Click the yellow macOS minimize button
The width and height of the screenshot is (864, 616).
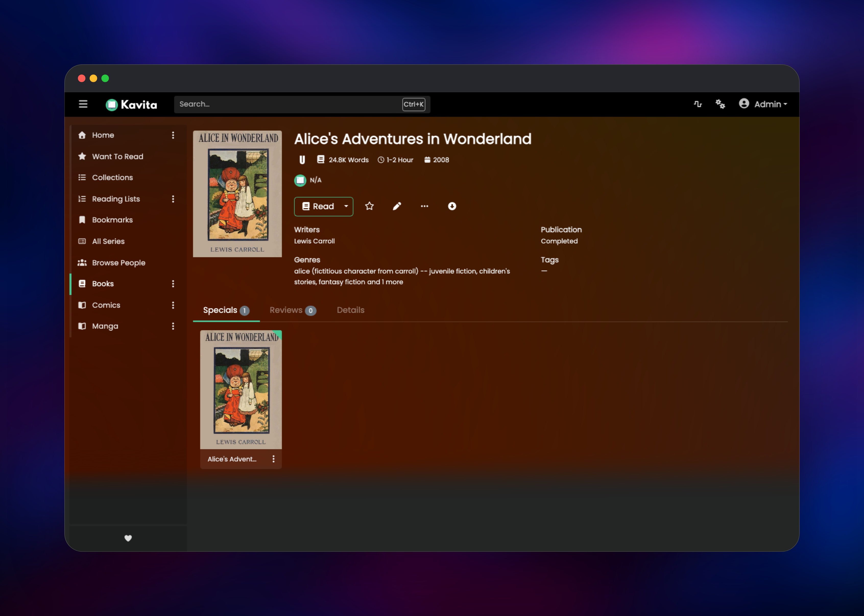pyautogui.click(x=93, y=78)
